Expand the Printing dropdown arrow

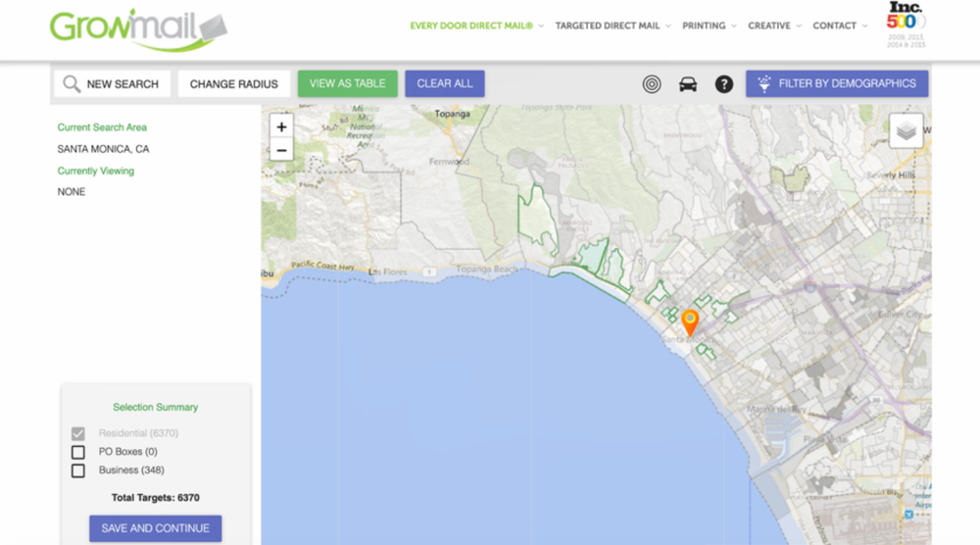734,25
